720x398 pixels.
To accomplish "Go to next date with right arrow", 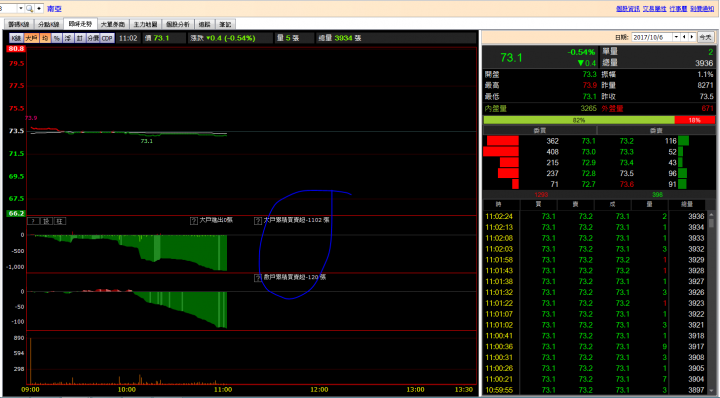I will tap(692, 37).
